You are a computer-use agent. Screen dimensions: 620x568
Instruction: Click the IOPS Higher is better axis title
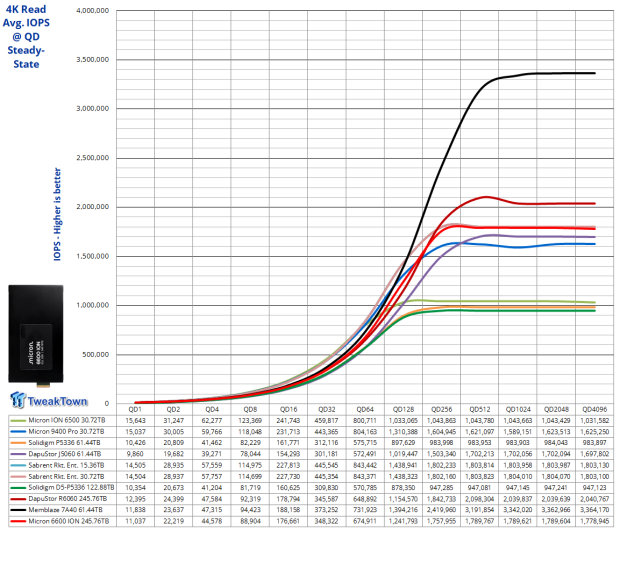57,214
